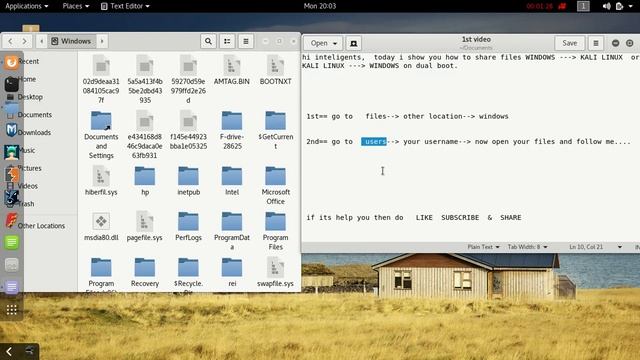Open the rei folder

[232, 272]
